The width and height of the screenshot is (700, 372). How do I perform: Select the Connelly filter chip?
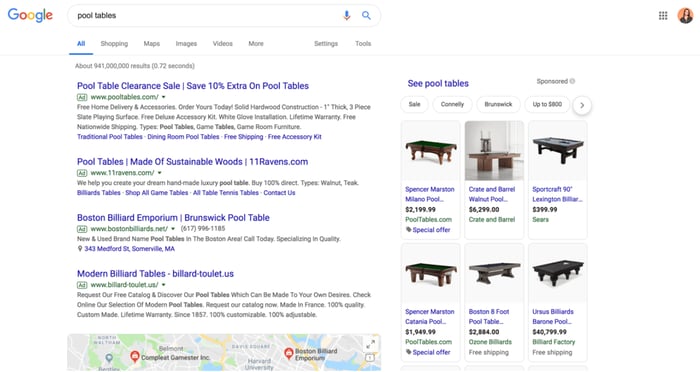[452, 104]
